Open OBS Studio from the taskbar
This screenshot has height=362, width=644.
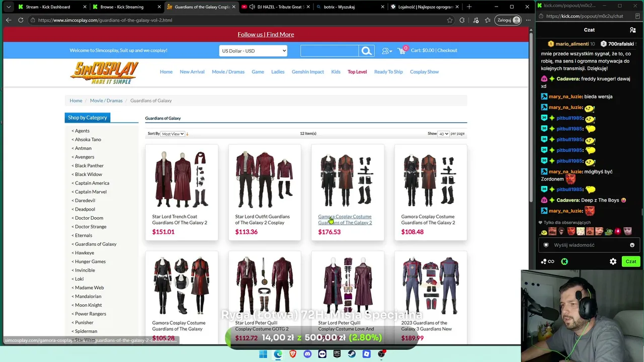point(381,354)
